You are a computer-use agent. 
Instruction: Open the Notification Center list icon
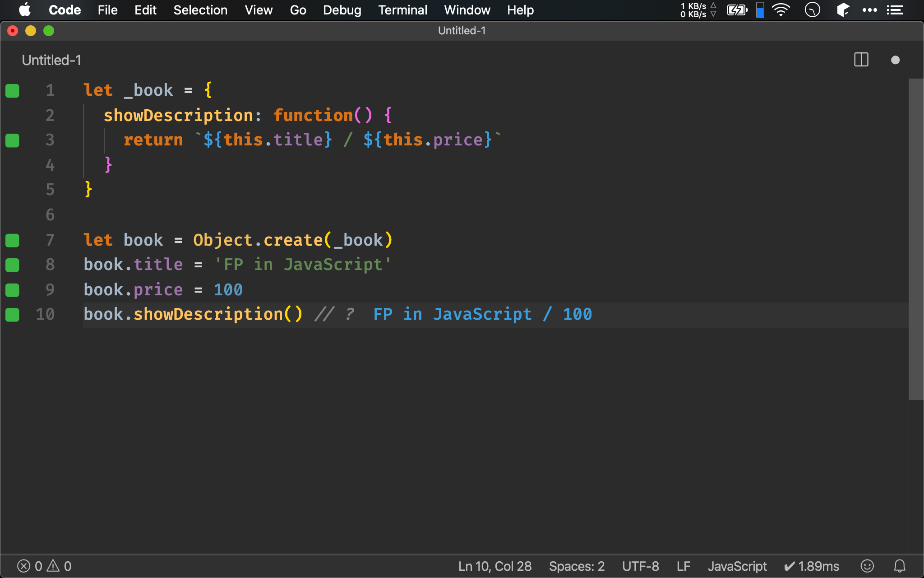(895, 10)
